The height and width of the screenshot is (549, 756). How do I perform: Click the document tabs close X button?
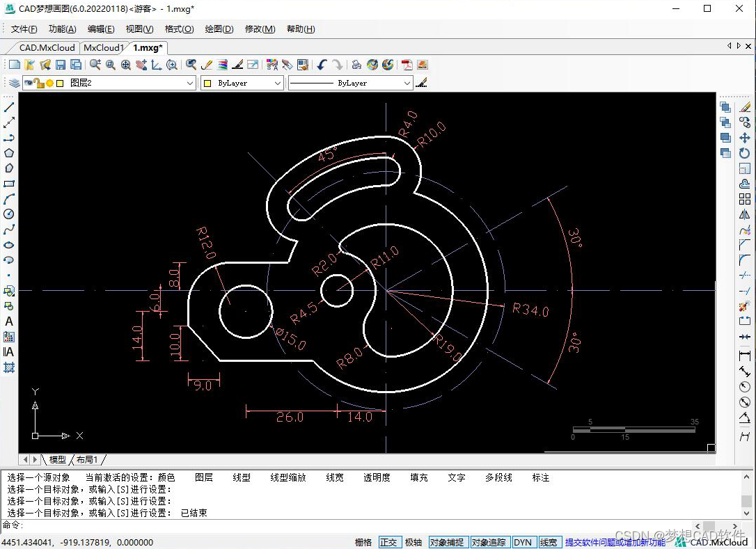click(x=748, y=47)
